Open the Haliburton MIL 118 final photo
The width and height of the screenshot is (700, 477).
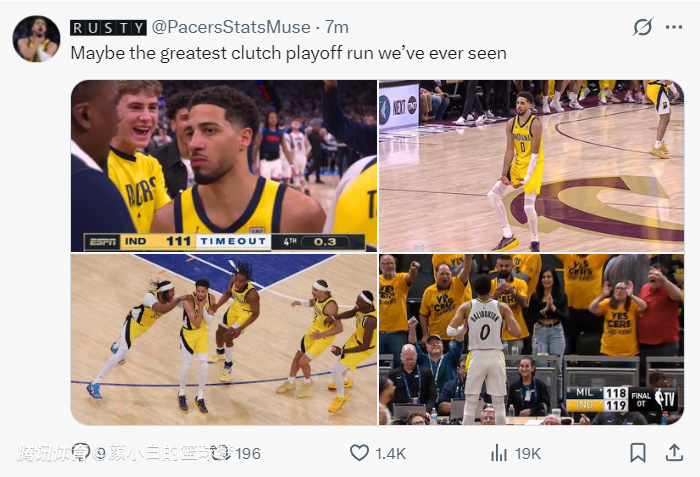531,339
